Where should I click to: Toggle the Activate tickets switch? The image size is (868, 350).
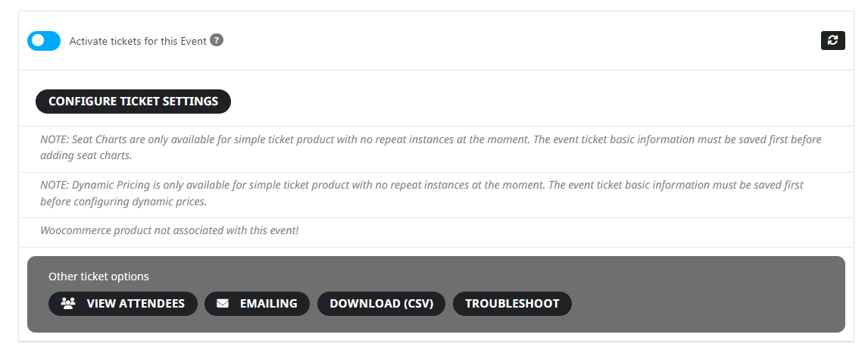click(44, 41)
